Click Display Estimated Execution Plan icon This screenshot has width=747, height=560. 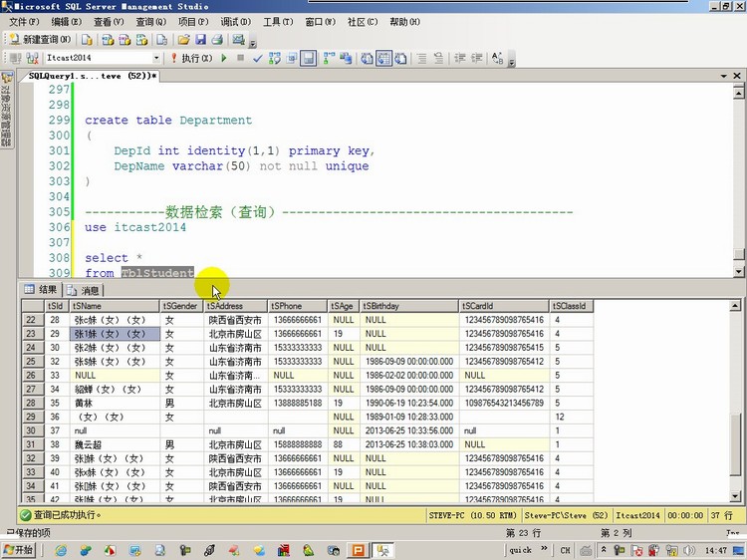point(275,58)
